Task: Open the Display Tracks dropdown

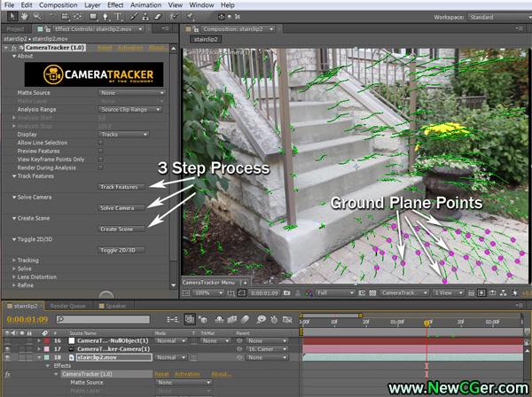Action: point(124,135)
